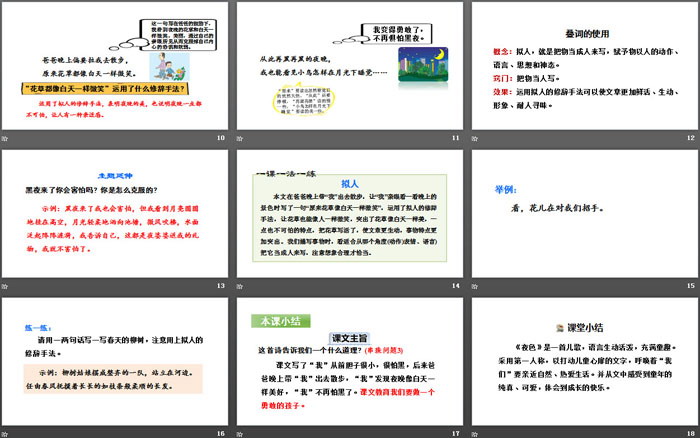The image size is (700, 438).
Task: Select the slide 15 thumbnail with 举例
Action: click(585, 213)
